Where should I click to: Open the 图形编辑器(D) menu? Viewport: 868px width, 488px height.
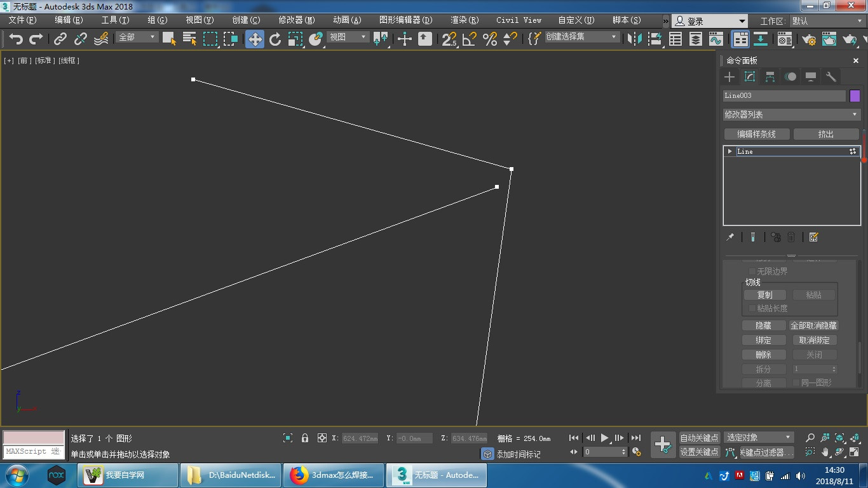[405, 20]
